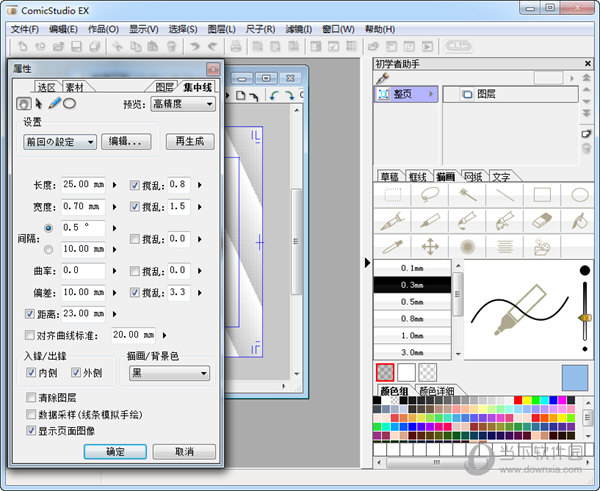Expand the arrow next to 宽度 value
600x491 pixels.
click(114, 207)
